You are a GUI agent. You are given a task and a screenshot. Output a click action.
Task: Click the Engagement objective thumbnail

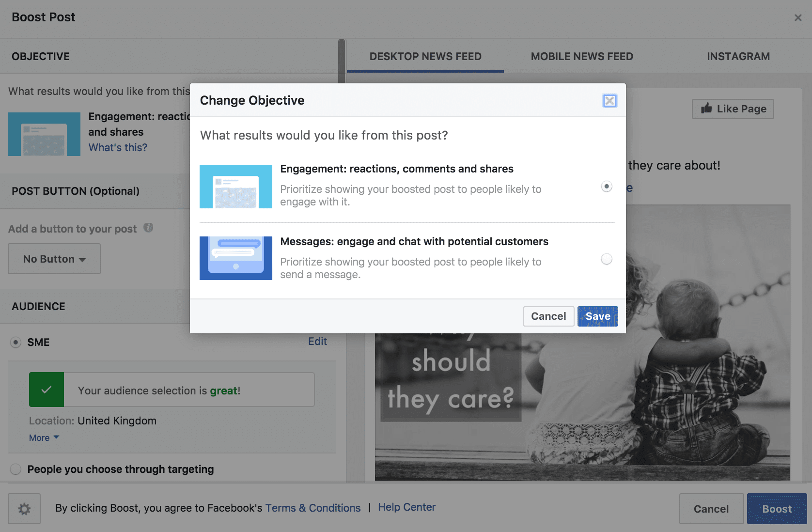[x=236, y=187]
